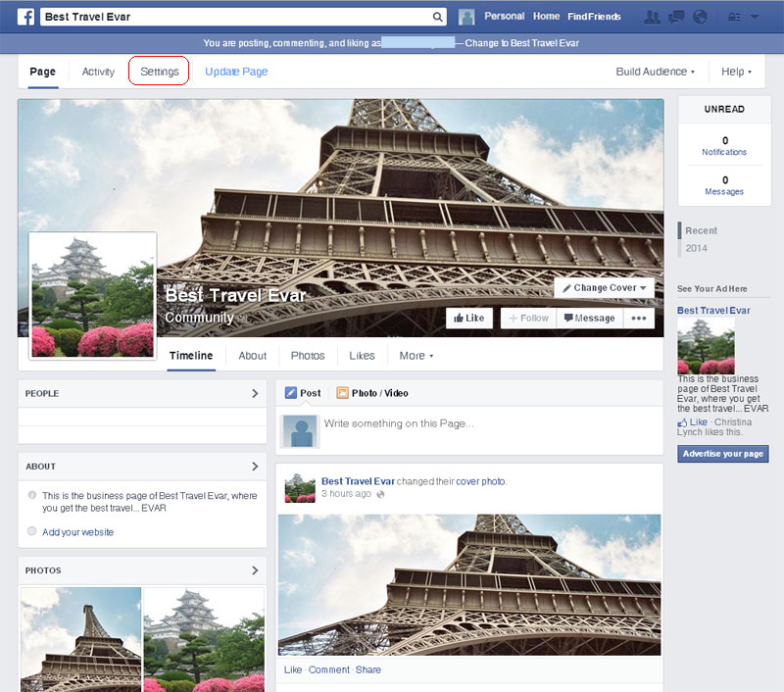Screen dimensions: 784x692
Task: Open the Settings tab
Action: [x=159, y=72]
